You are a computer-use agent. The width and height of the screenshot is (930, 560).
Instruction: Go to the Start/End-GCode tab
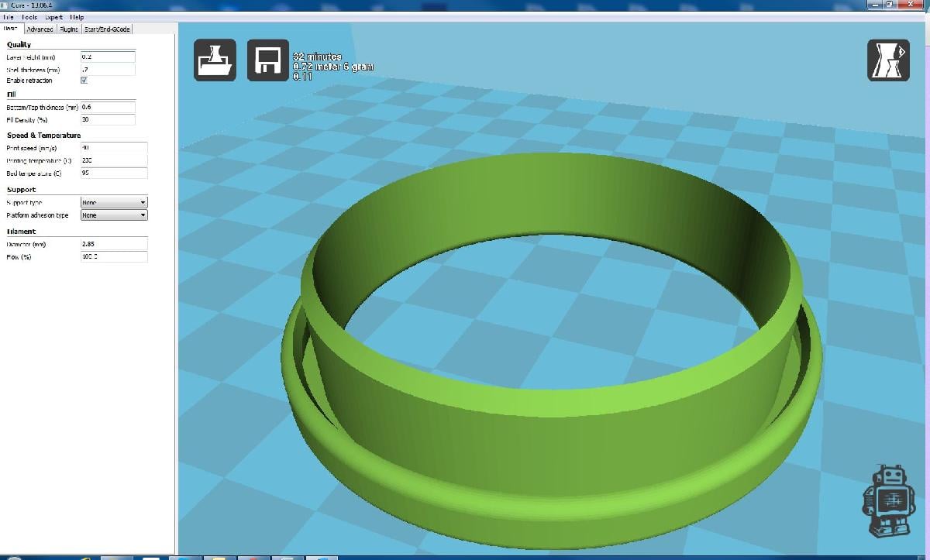107,29
